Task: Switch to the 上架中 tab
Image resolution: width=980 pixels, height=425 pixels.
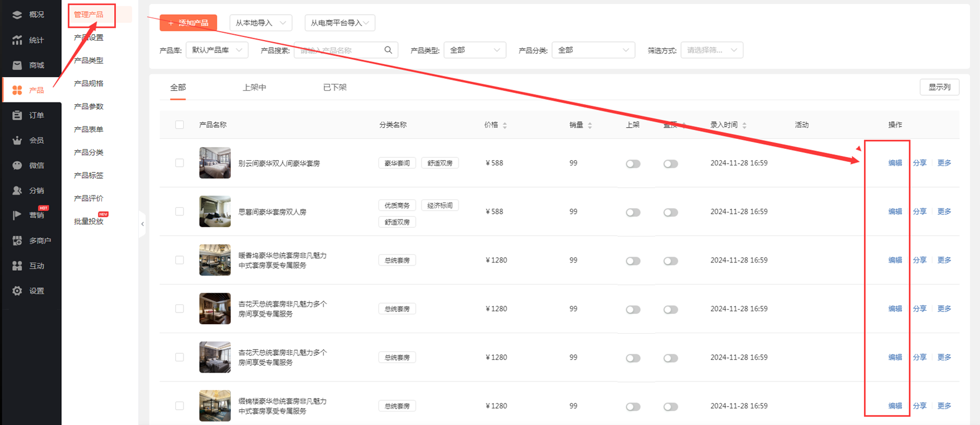Action: tap(254, 87)
